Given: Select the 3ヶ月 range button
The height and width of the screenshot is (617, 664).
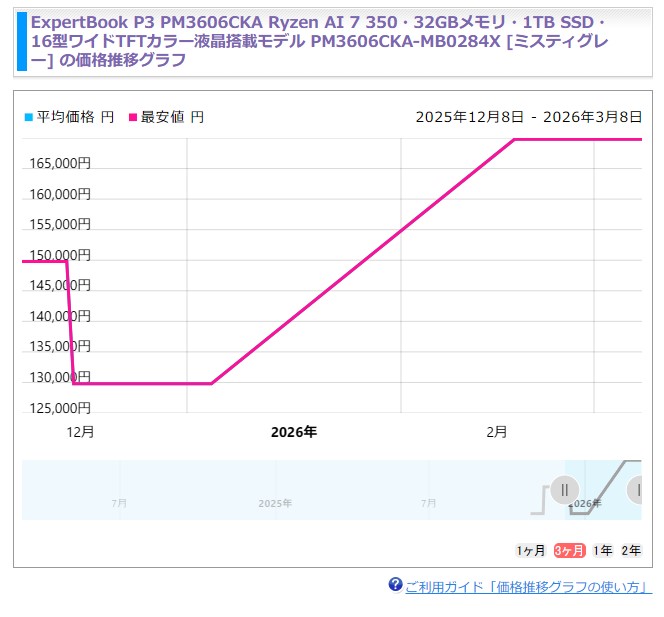Looking at the screenshot, I should [x=570, y=551].
